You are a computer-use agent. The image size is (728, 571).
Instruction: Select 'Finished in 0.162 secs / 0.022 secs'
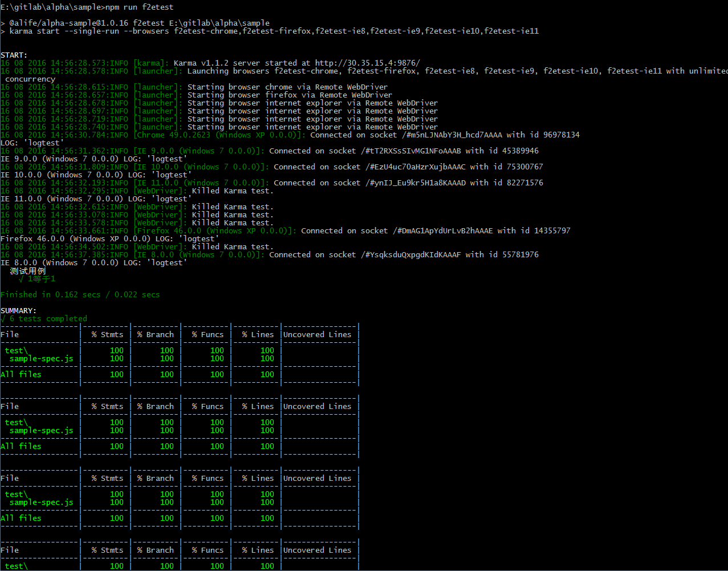tap(80, 294)
